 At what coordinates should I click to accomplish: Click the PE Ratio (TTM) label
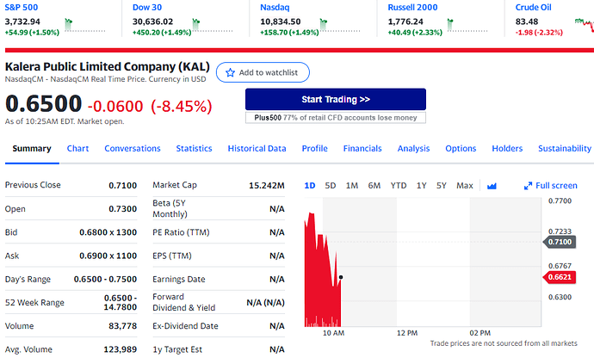point(181,232)
